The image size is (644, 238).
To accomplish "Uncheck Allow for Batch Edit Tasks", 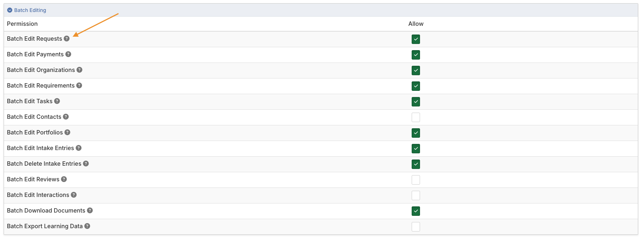I will coord(416,102).
